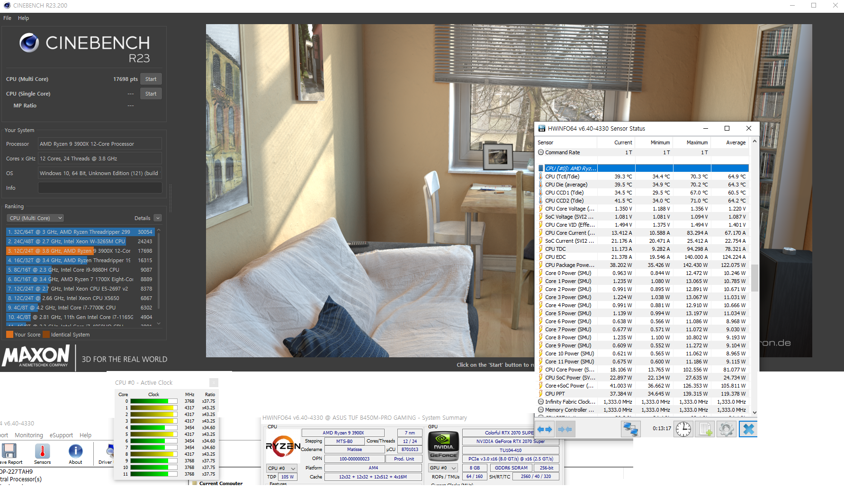Click the '17698 pts' multi core score
Viewport: 844px width, 504px height.
pos(126,79)
